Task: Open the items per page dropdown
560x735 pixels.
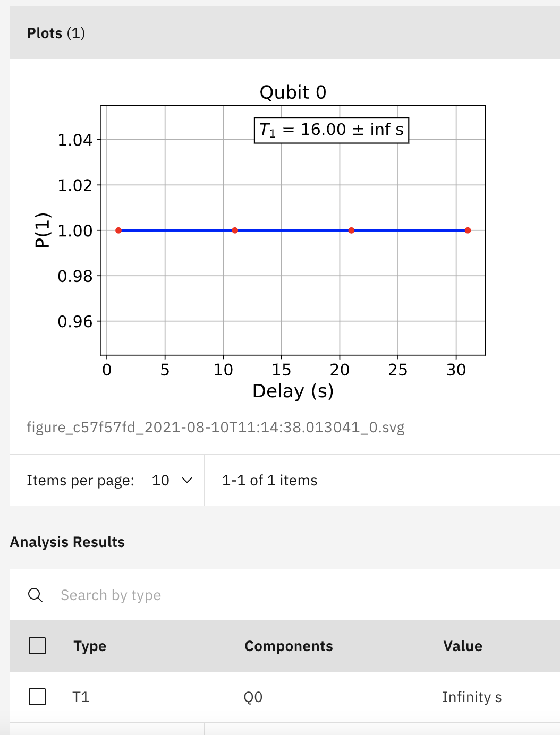Action: pyautogui.click(x=171, y=480)
